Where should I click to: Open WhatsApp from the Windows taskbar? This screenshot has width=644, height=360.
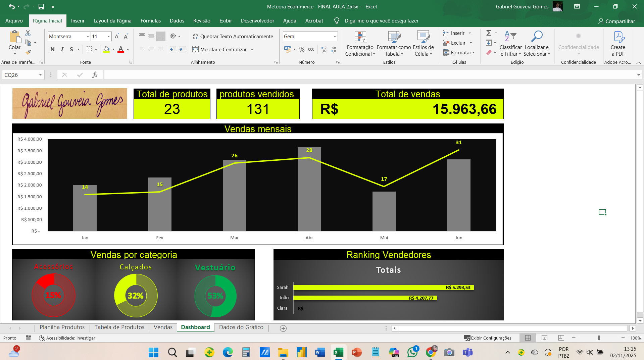coord(412,352)
